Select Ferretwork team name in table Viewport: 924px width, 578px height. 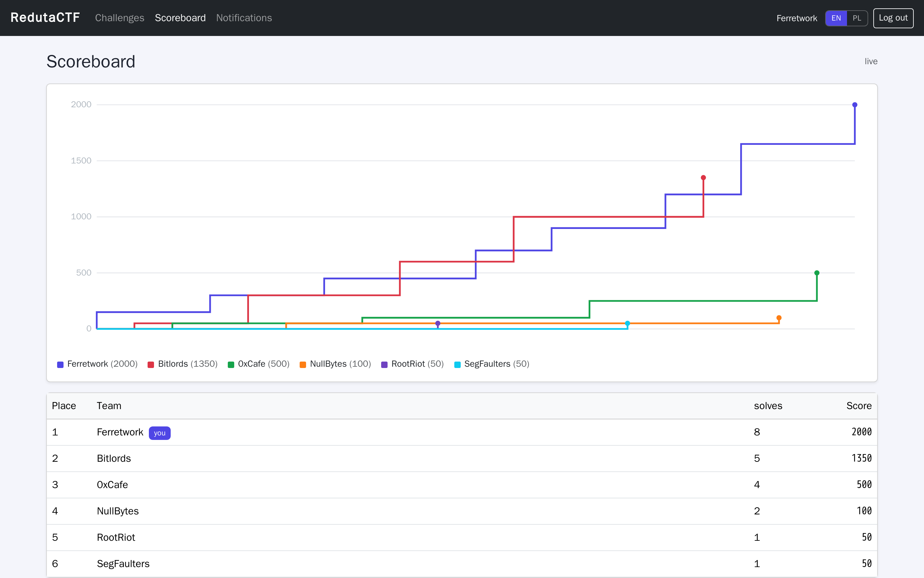tap(120, 432)
